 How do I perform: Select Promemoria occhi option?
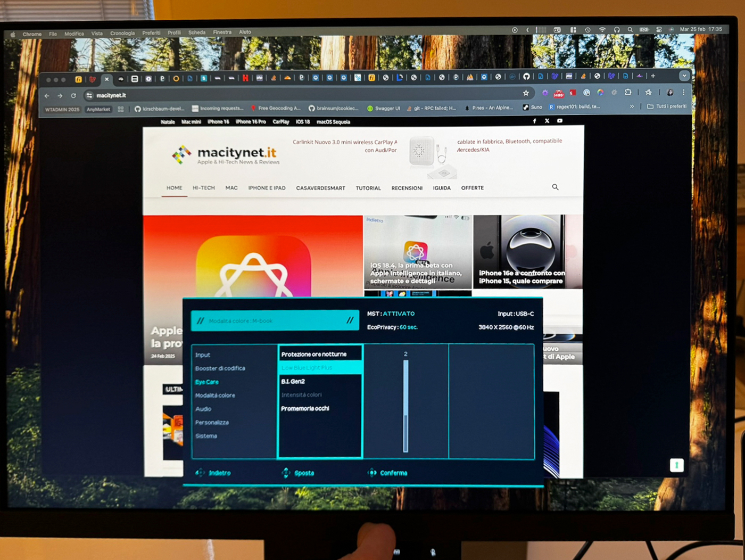[x=305, y=409]
